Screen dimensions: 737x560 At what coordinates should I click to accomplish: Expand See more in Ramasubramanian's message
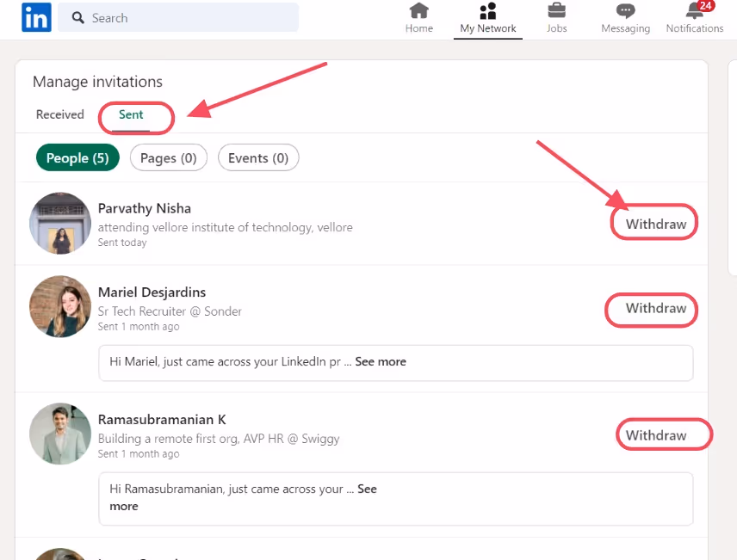(367, 489)
